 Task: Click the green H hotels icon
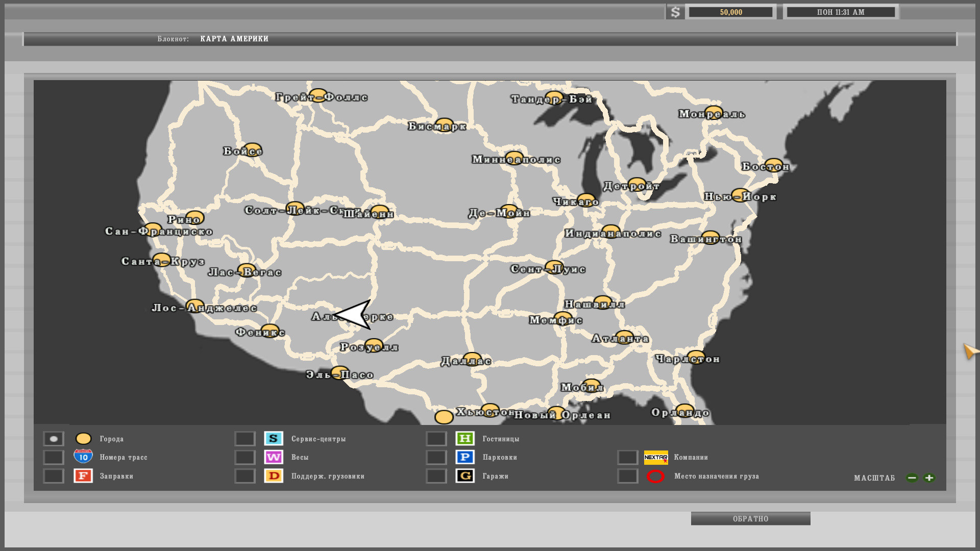(x=465, y=439)
